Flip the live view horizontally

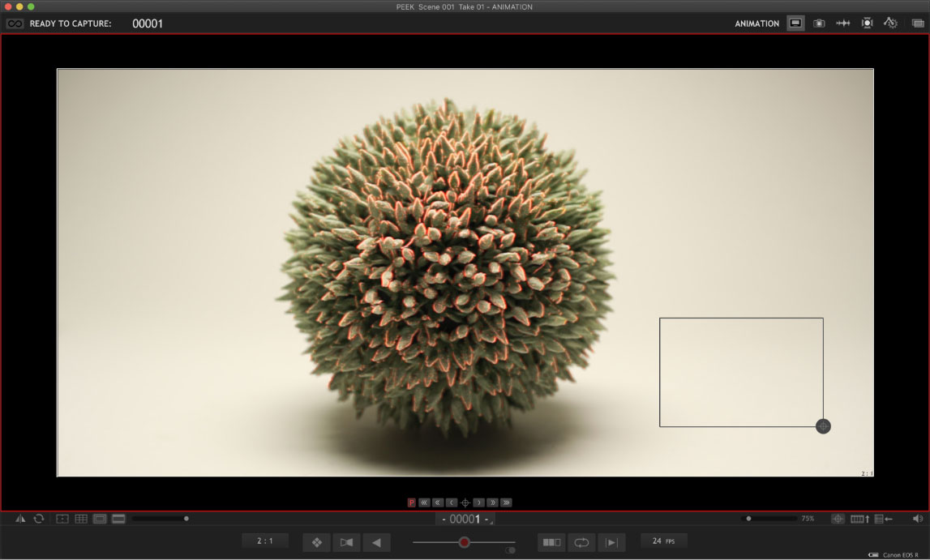tap(20, 519)
